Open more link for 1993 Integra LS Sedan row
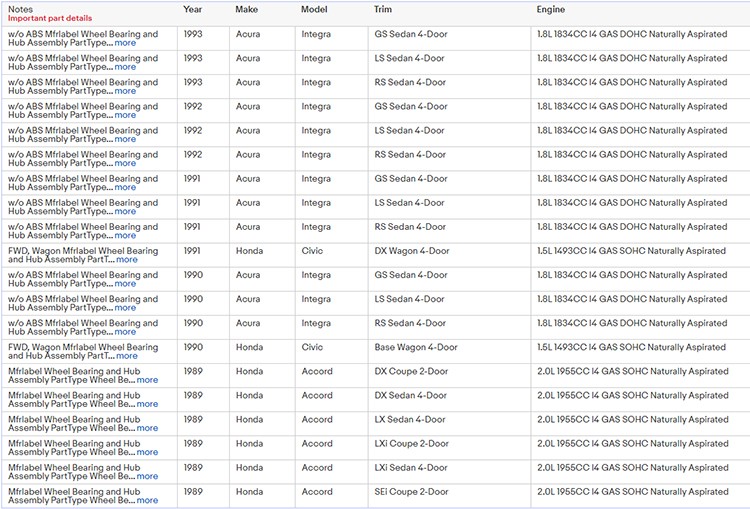Screen dimensions: 750x509 pyautogui.click(x=125, y=67)
